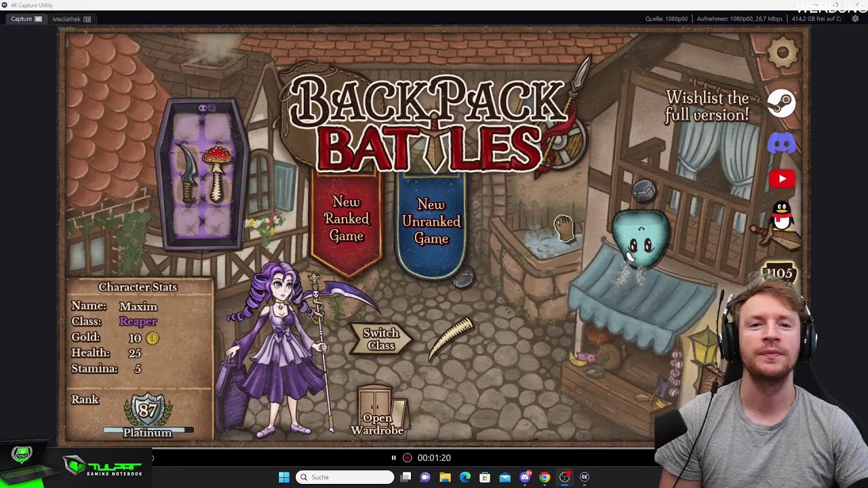
Task: Open 4K Capture Utility taskbar icon
Action: pyautogui.click(x=585, y=477)
